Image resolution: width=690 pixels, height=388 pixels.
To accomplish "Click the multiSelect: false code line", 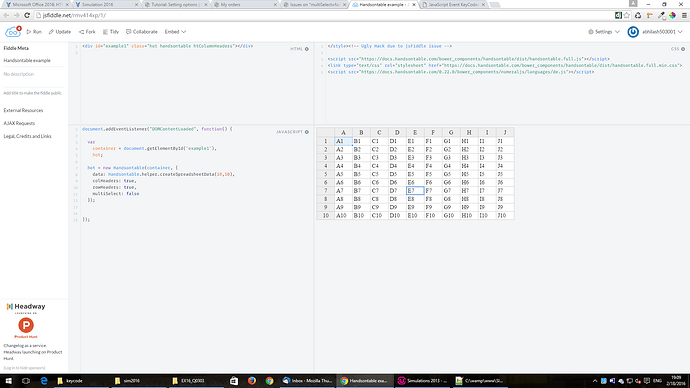I will tap(116, 194).
